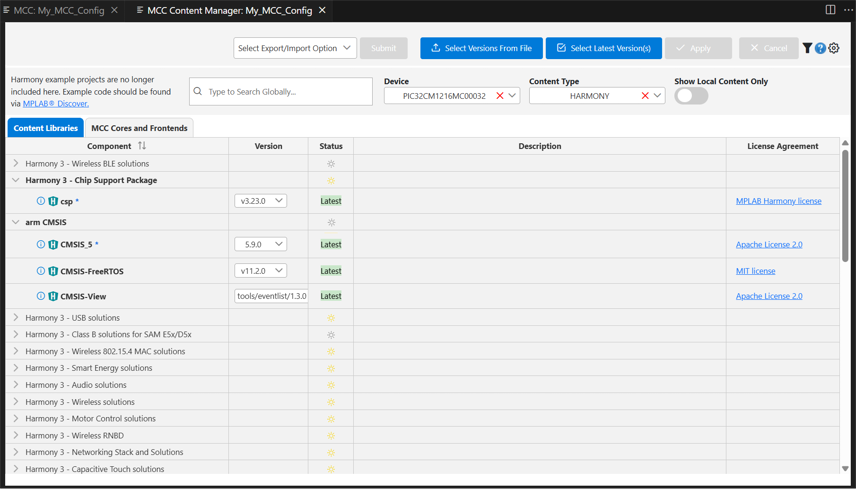Switch to MCC Cores and Frontends tab

pyautogui.click(x=139, y=128)
